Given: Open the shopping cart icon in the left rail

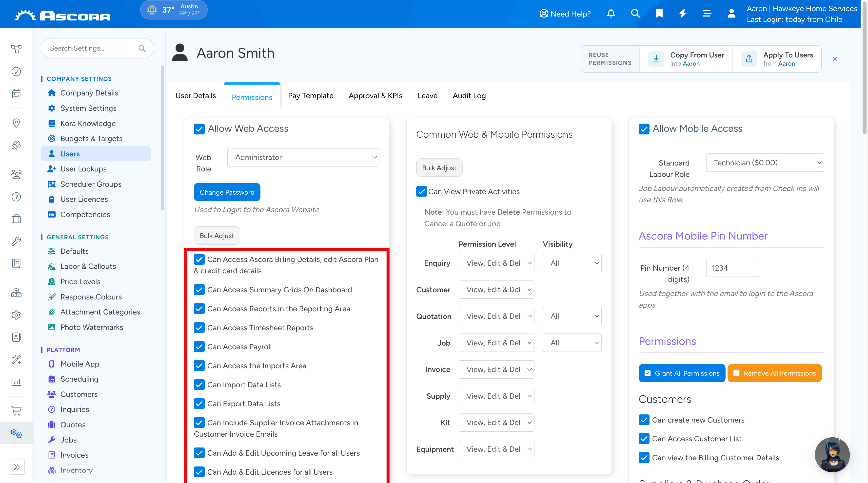Looking at the screenshot, I should pos(16,411).
